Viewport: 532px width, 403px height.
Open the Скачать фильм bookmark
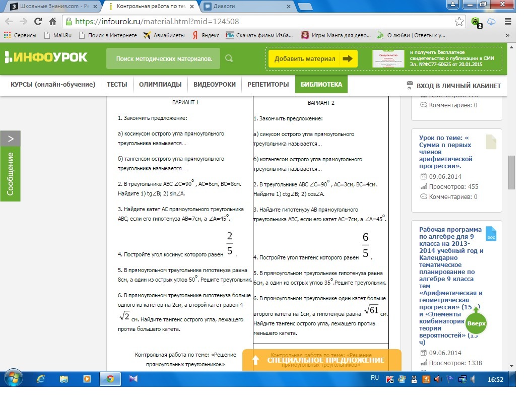pos(259,35)
